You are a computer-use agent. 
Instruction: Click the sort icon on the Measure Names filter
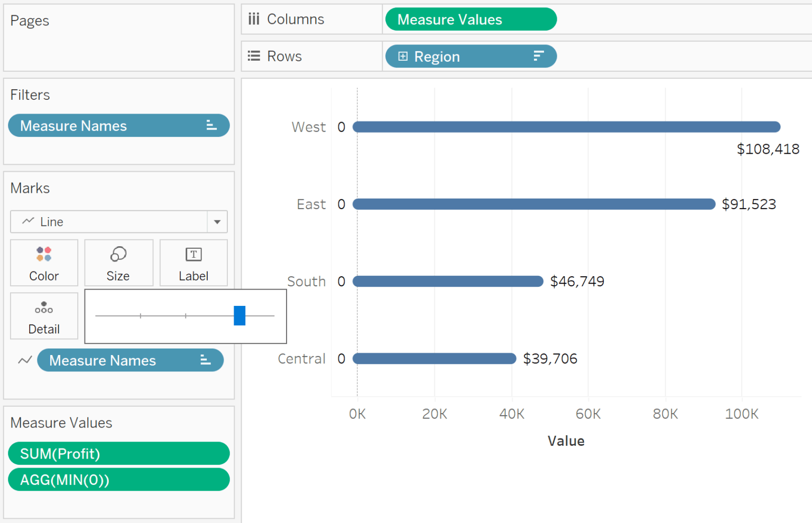click(211, 125)
